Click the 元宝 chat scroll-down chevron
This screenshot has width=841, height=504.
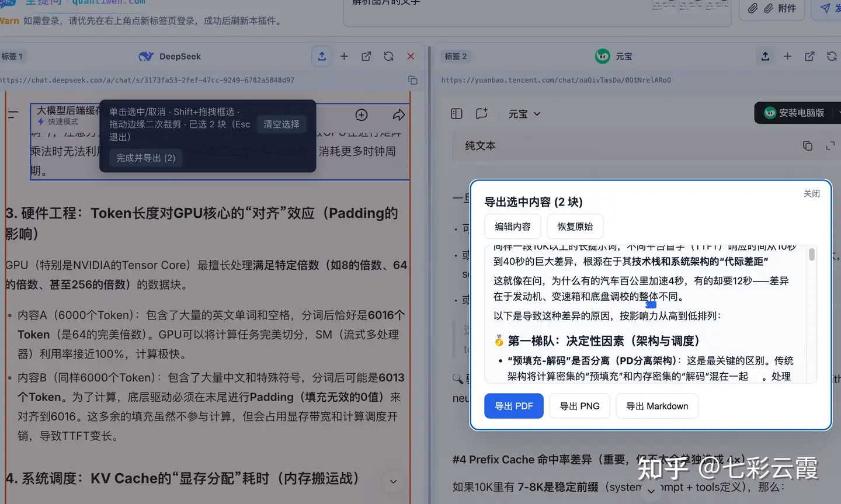tap(651, 491)
